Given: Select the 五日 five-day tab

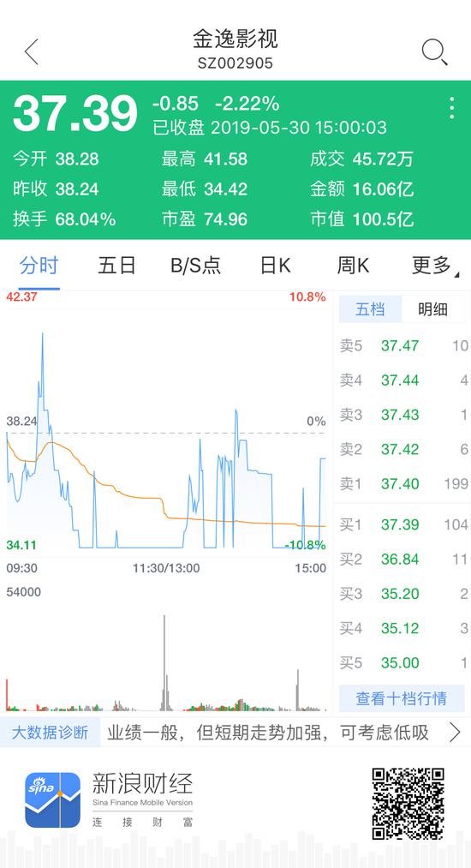Looking at the screenshot, I should pos(116,266).
